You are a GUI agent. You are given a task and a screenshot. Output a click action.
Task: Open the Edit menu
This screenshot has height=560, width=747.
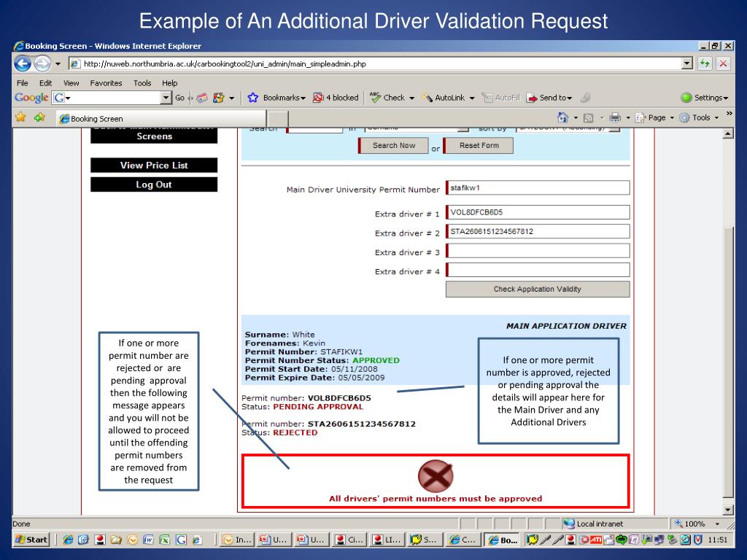pos(46,83)
